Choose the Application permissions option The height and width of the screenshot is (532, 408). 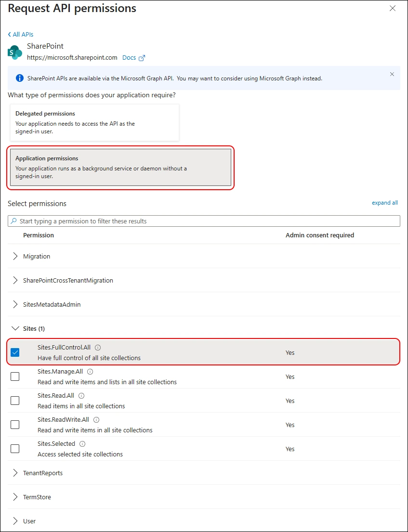120,167
